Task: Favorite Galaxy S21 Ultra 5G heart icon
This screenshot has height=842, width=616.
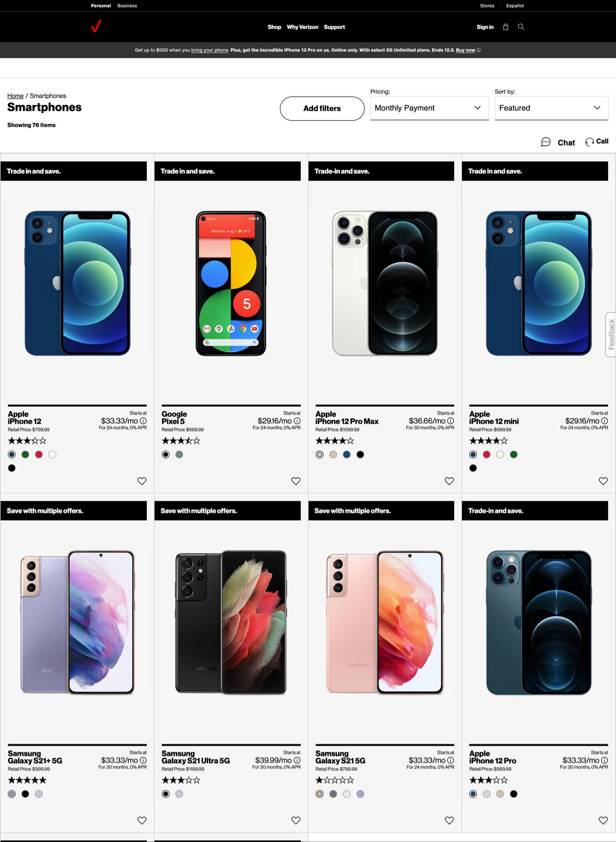Action: 296,820
